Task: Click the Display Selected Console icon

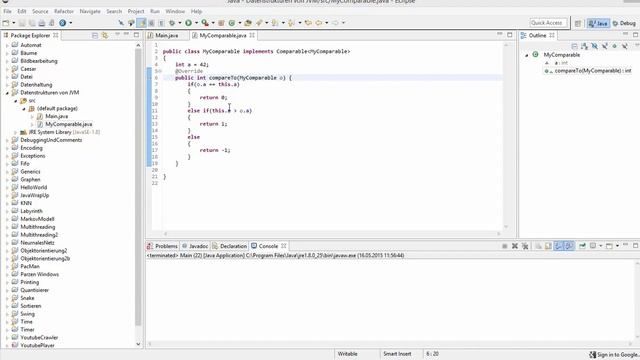Action: point(593,246)
